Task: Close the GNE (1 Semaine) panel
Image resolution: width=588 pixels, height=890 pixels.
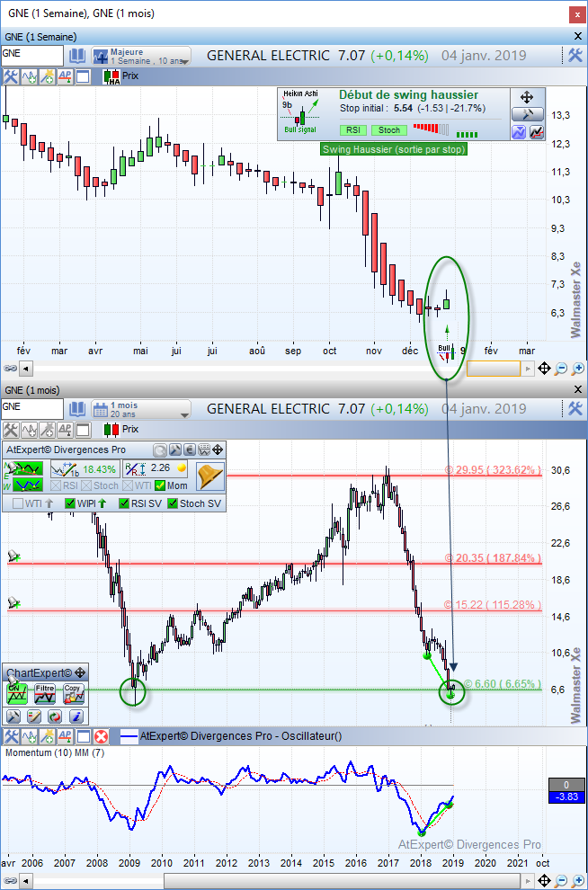Action: (x=578, y=37)
